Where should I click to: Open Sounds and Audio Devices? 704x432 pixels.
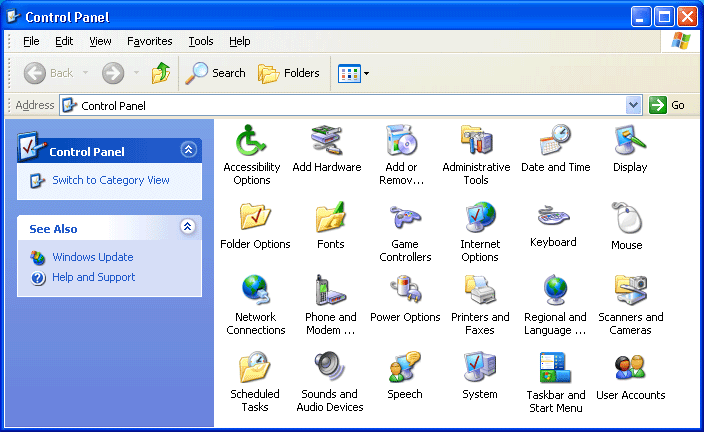pos(329,368)
